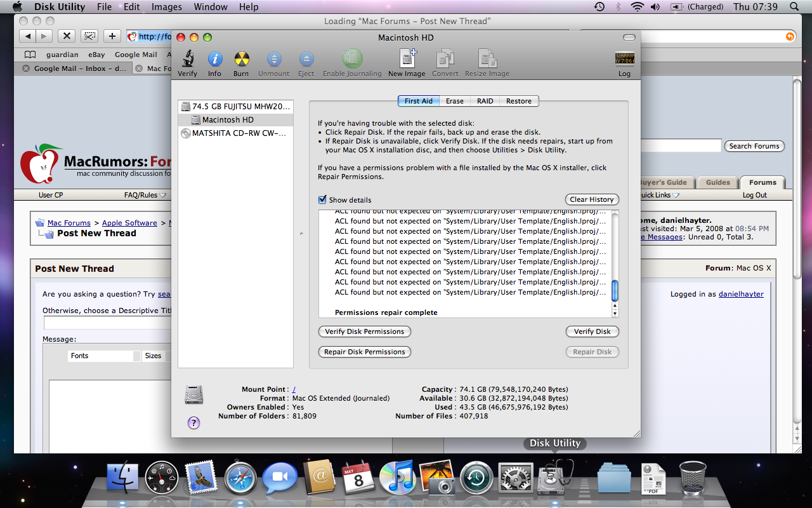Open Forums tab on MacRumors page
The height and width of the screenshot is (508, 812).
[763, 182]
